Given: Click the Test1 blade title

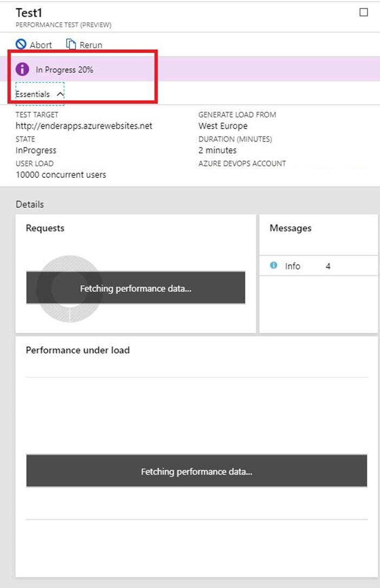Looking at the screenshot, I should click(x=29, y=12).
